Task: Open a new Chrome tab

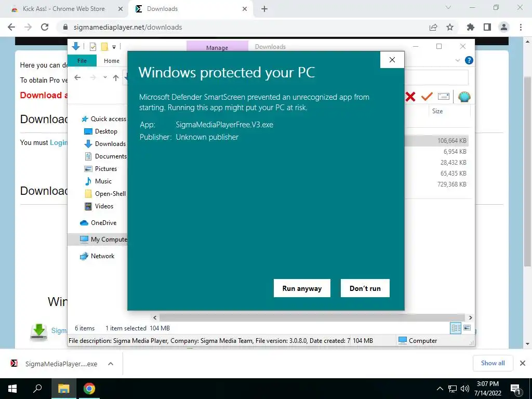Action: tap(264, 9)
